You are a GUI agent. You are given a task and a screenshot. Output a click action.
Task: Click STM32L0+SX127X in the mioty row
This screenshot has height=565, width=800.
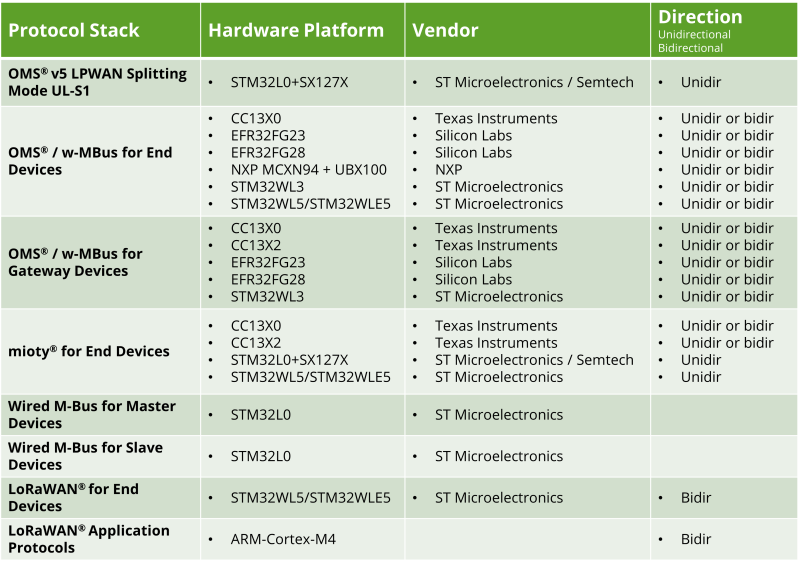[289, 360]
